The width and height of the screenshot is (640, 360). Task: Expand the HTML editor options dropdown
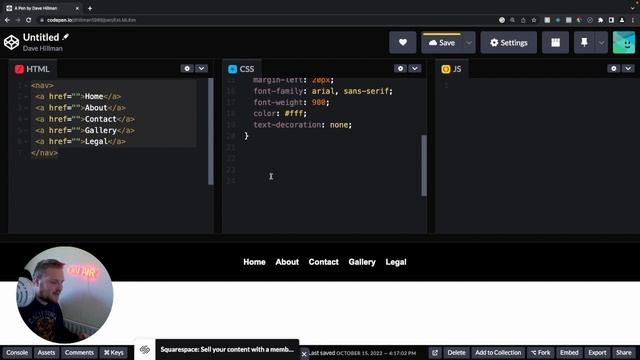(x=202, y=69)
